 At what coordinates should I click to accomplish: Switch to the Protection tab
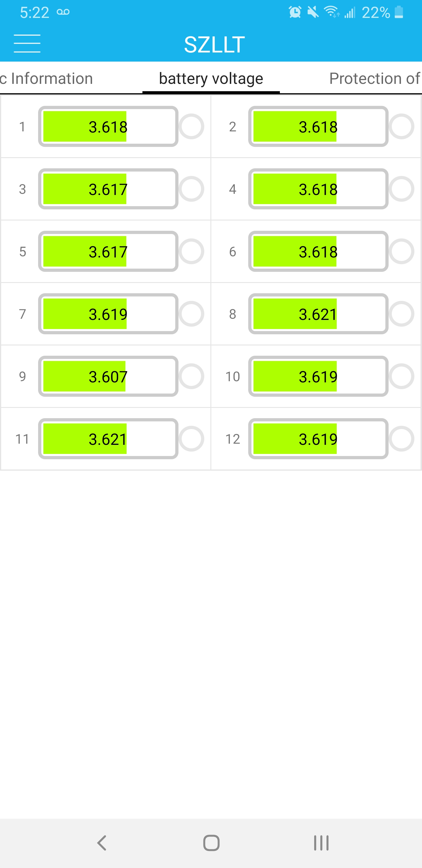pyautogui.click(x=375, y=79)
